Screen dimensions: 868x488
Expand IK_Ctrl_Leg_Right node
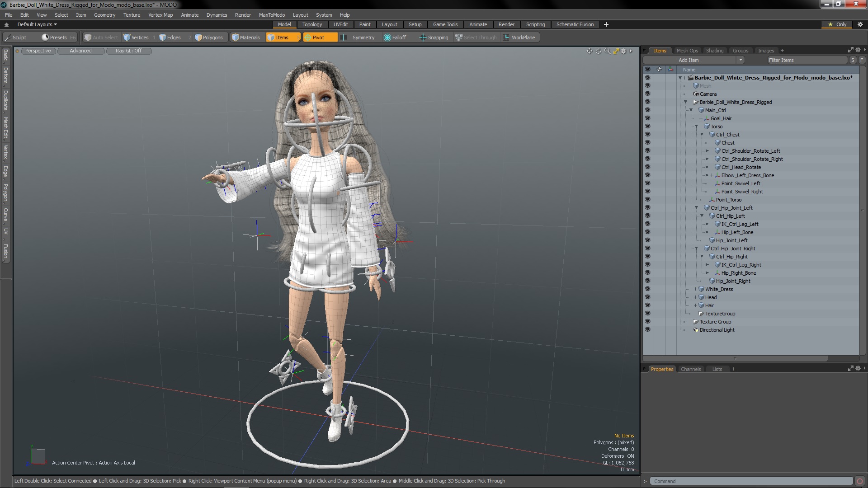click(x=707, y=265)
